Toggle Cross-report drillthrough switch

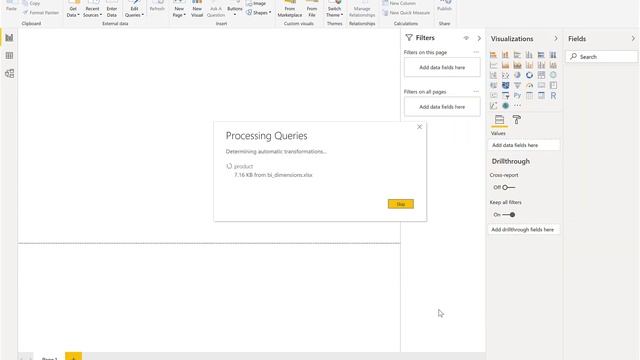coord(508,187)
